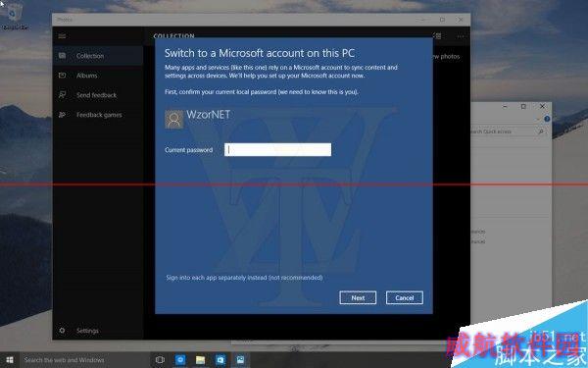Open the Store icon on the taskbar
The height and width of the screenshot is (368, 588).
click(220, 360)
